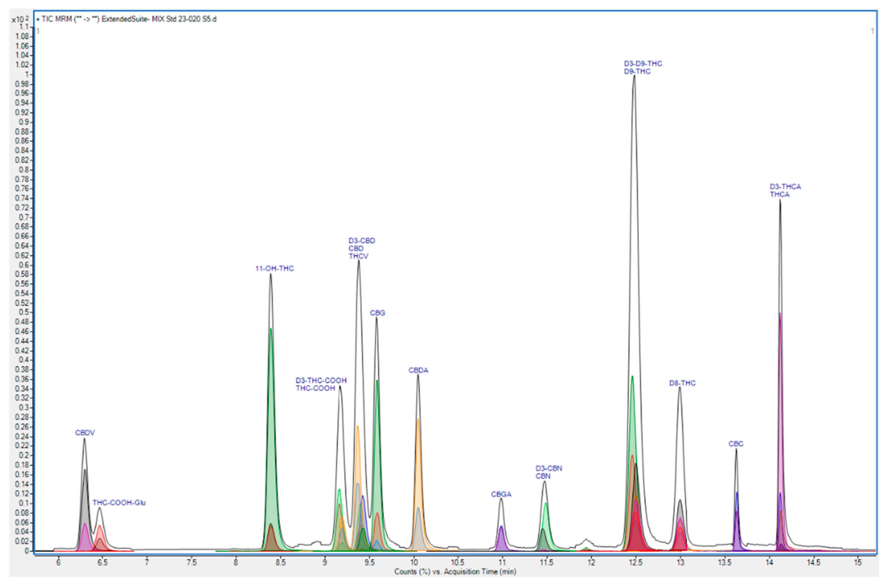Click the 0.5 tick on y-axis
887x588 pixels.
pos(24,312)
